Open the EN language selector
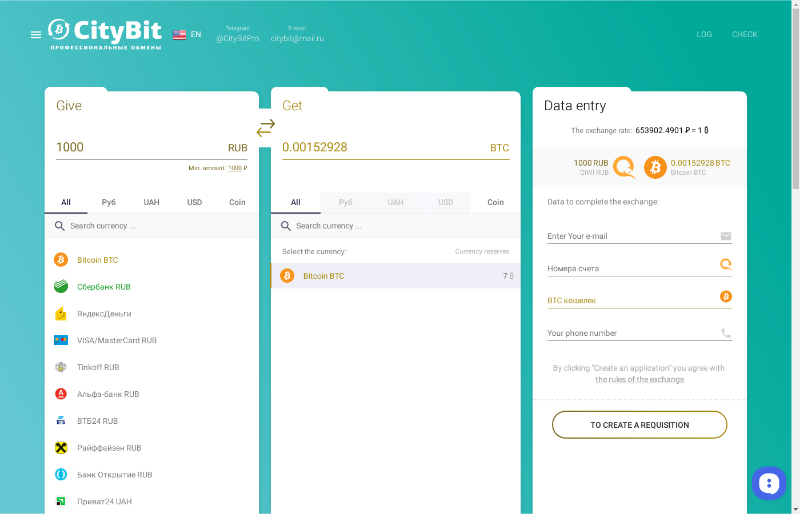This screenshot has height=514, width=800. 187,34
